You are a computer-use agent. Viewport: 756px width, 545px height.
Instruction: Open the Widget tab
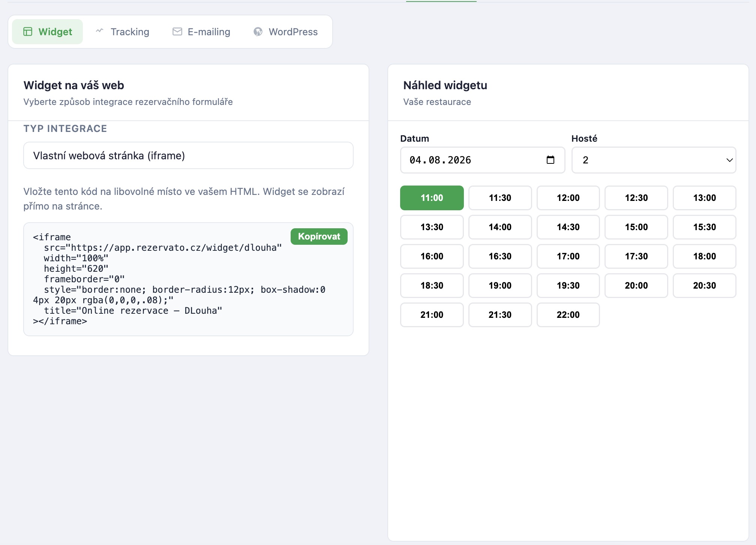tap(47, 32)
